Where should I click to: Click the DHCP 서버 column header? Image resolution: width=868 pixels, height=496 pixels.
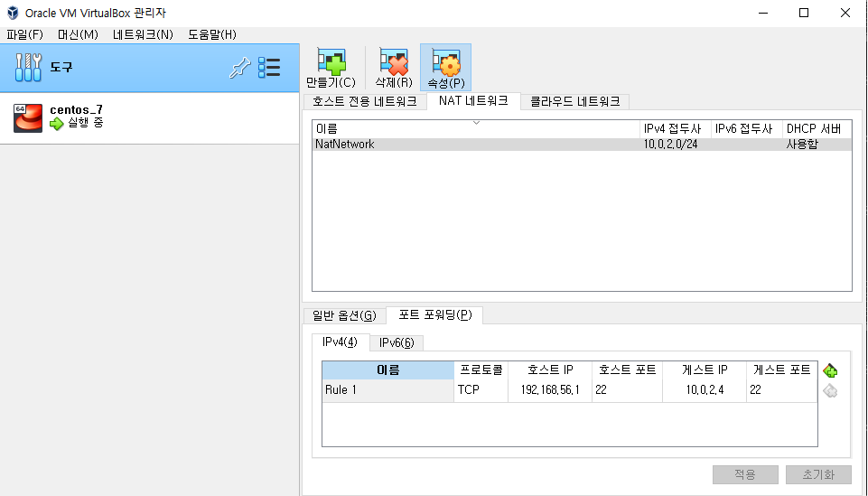[817, 128]
